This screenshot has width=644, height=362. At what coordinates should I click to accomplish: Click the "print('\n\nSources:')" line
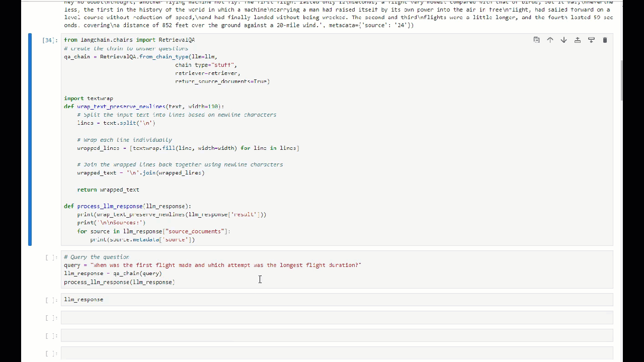pyautogui.click(x=111, y=223)
